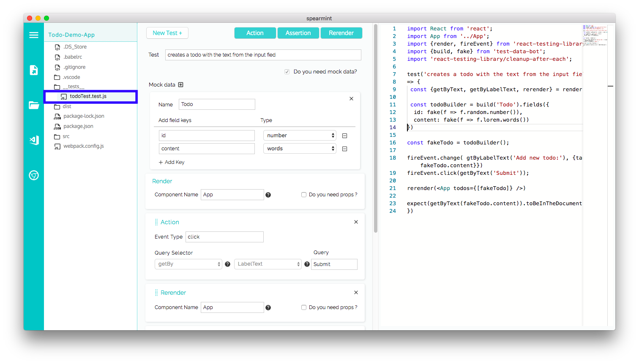Click the teal Rerender button at top
The height and width of the screenshot is (364, 639).
pyautogui.click(x=341, y=33)
